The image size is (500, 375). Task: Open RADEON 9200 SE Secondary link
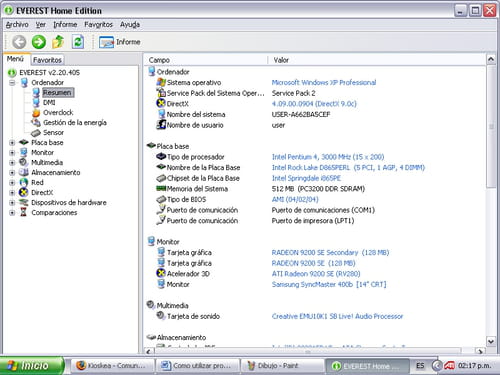click(330, 252)
